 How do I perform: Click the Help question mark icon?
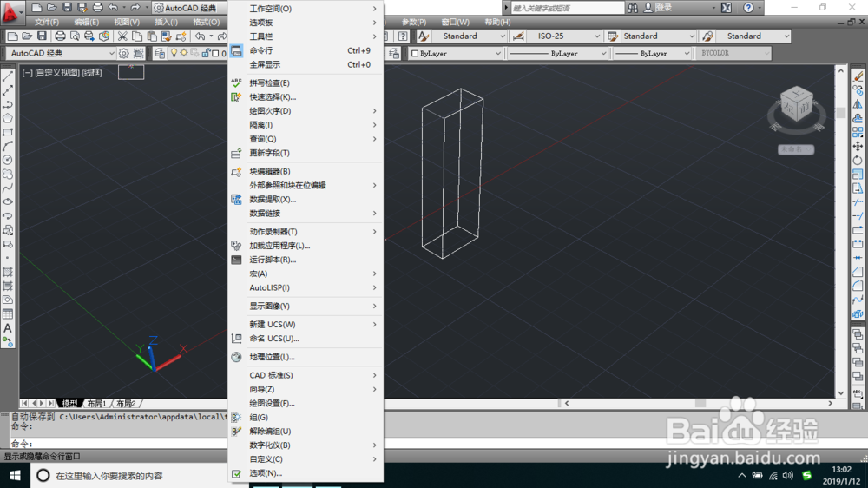point(748,8)
